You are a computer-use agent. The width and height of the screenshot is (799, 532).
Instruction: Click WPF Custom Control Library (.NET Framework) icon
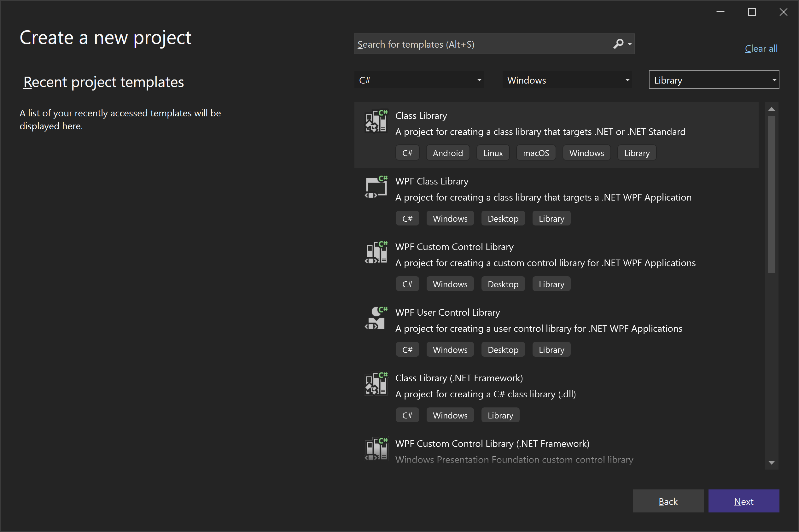376,449
